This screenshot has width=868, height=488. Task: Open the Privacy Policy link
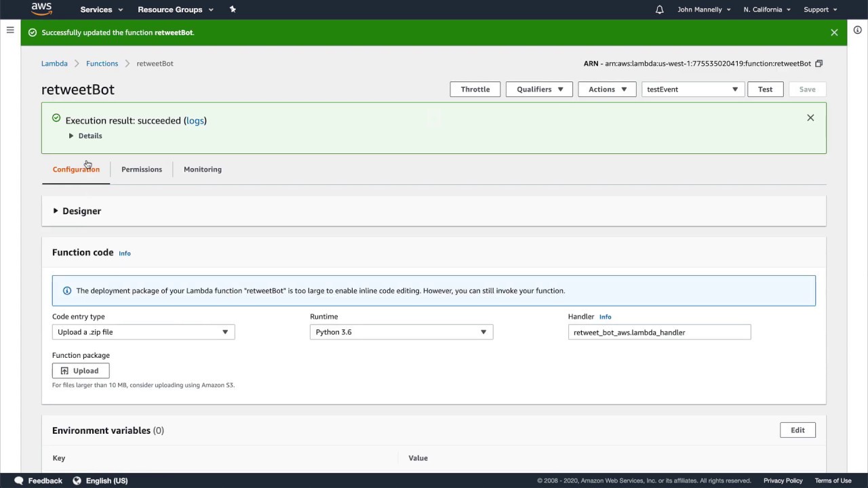(x=783, y=481)
